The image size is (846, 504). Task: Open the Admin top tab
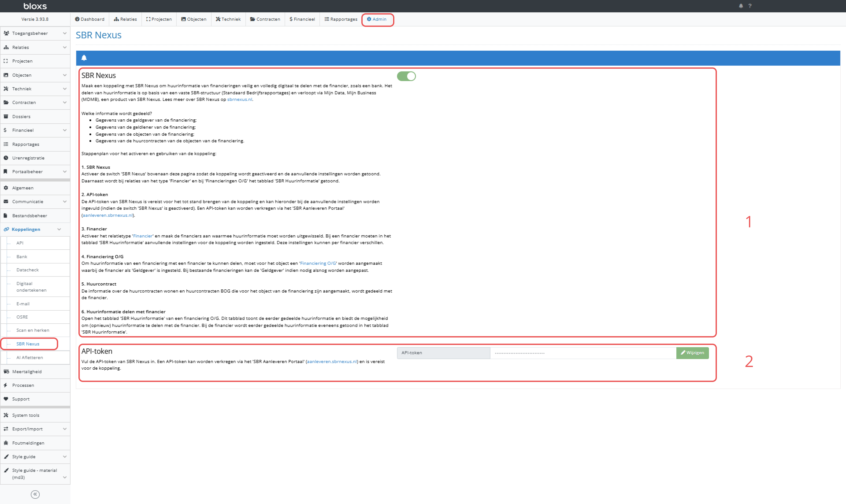pyautogui.click(x=377, y=19)
